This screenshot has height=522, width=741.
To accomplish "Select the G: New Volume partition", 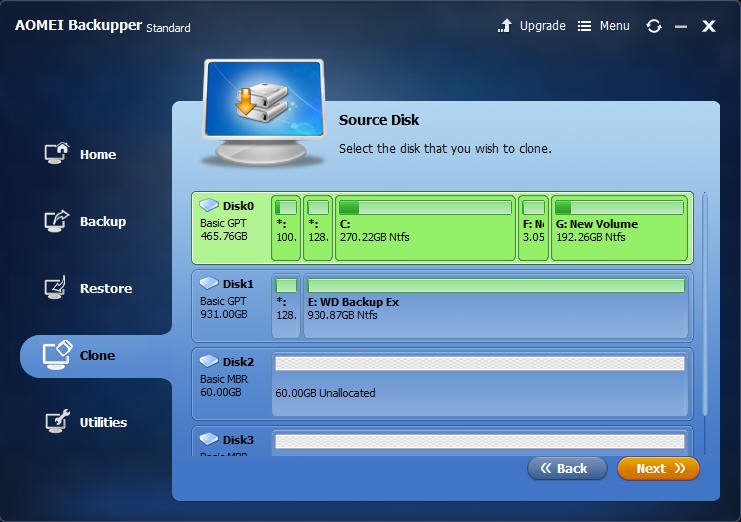I will pyautogui.click(x=619, y=228).
